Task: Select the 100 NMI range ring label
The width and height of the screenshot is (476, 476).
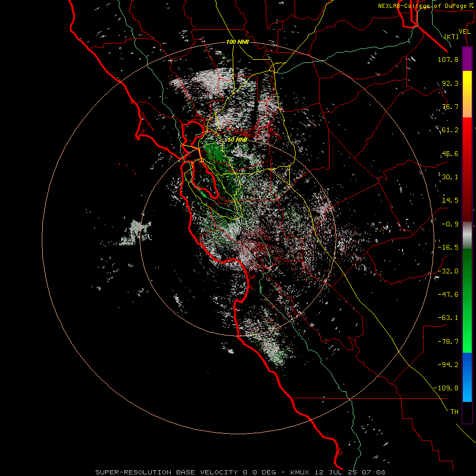Action: 237,42
